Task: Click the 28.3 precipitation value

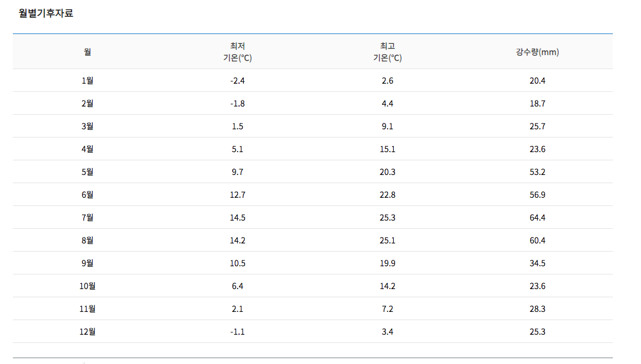Action: pos(537,309)
